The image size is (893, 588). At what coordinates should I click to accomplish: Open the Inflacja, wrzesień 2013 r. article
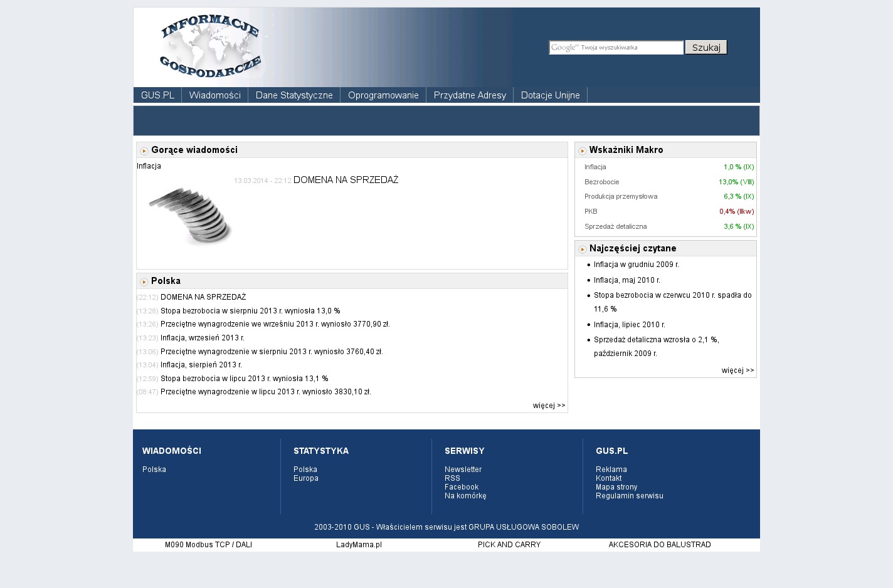point(202,338)
